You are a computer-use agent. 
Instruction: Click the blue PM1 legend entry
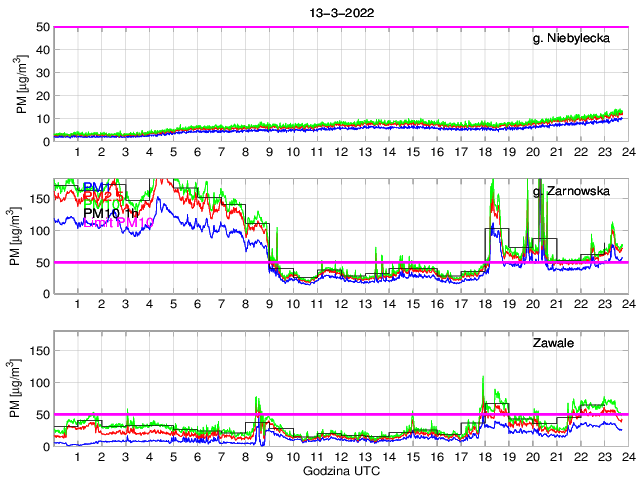coord(98,187)
